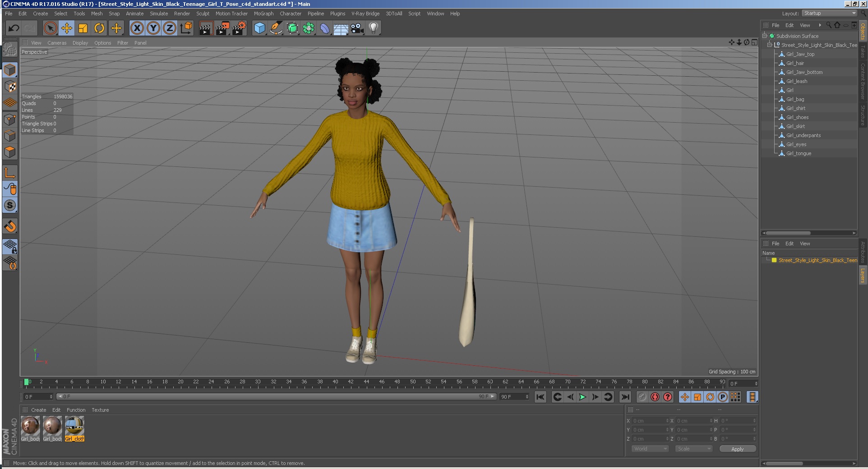
Task: Add Subdivision Surface generator icon
Action: point(292,28)
